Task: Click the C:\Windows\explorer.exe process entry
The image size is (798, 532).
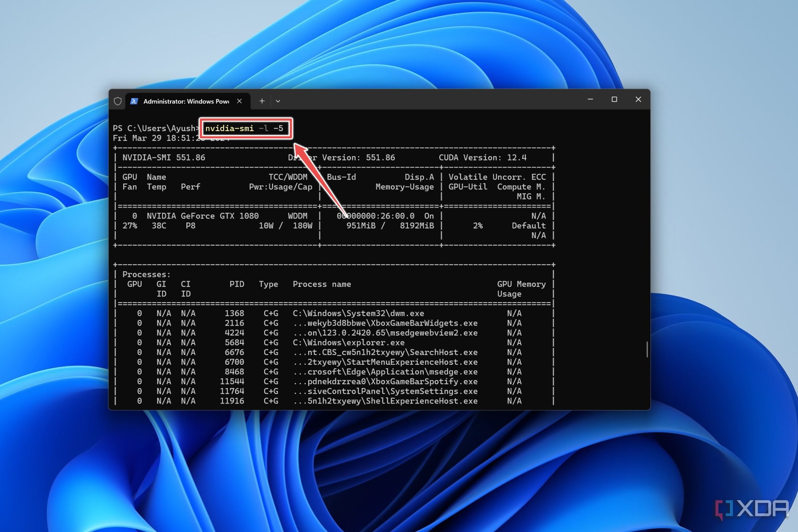Action: tap(348, 343)
